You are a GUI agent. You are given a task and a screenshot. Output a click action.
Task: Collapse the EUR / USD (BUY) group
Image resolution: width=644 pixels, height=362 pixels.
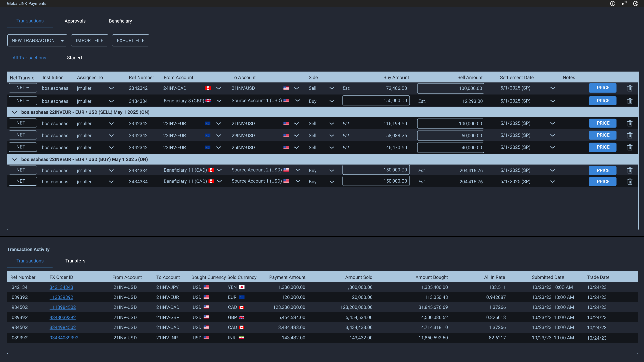pyautogui.click(x=14, y=160)
